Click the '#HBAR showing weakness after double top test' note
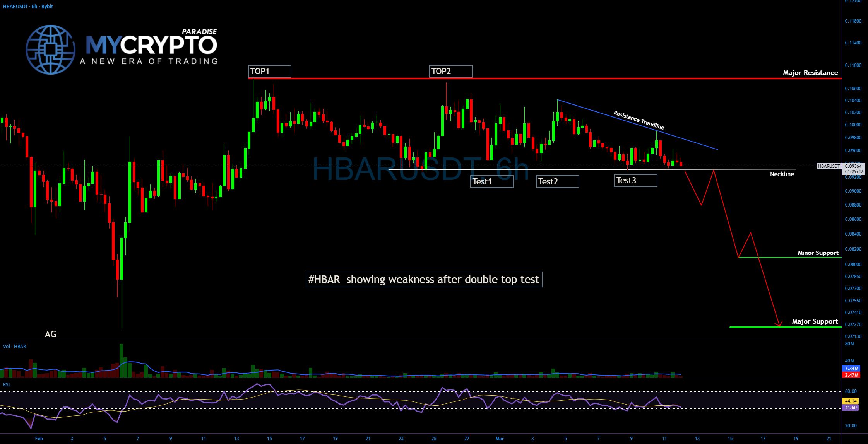Screen dimensions: 868x444 click(x=424, y=279)
